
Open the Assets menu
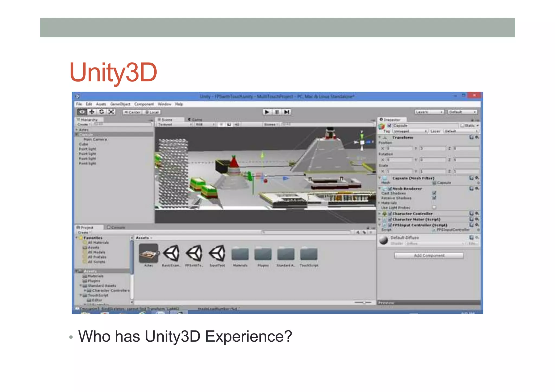101,104
